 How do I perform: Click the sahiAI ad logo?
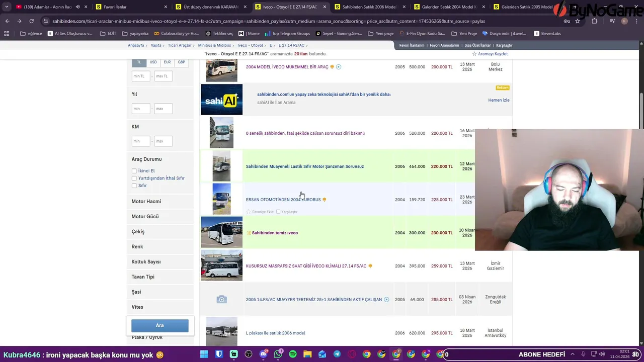click(x=221, y=100)
